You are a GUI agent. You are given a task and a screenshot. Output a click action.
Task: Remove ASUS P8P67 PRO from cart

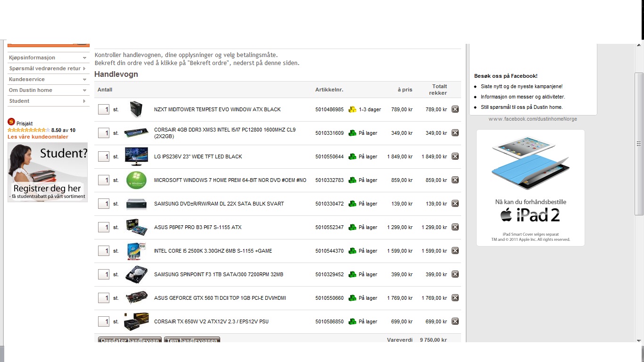[x=455, y=227]
